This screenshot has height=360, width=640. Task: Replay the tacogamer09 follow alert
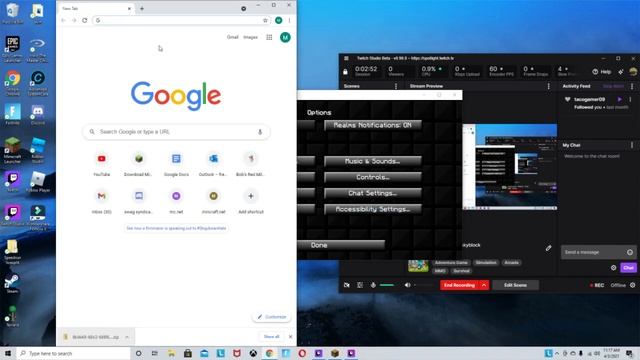(620, 99)
